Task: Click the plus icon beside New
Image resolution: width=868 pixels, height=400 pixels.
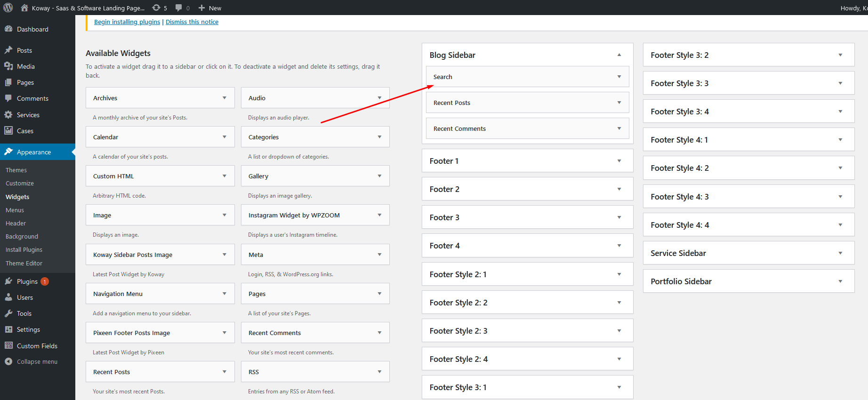Action: [x=201, y=8]
